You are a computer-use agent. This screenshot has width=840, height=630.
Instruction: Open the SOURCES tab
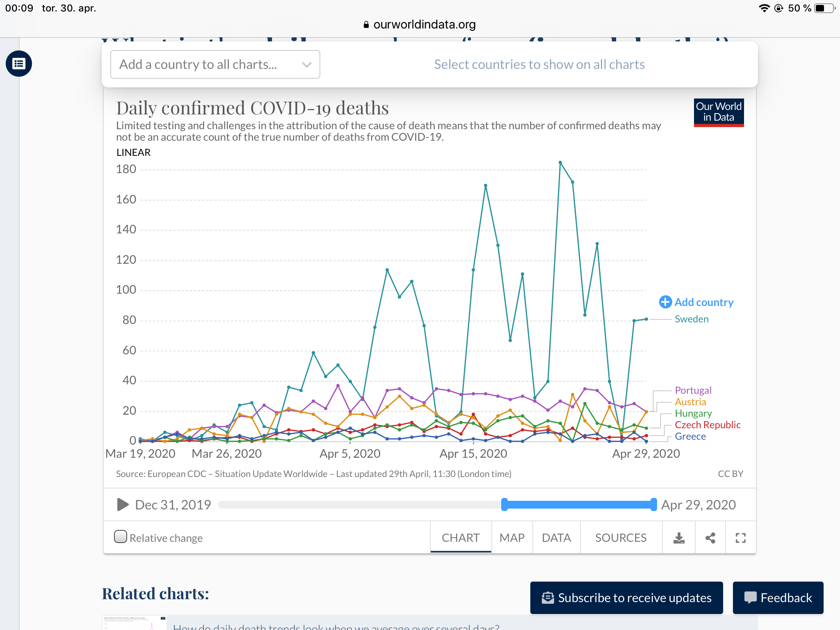coord(621,538)
